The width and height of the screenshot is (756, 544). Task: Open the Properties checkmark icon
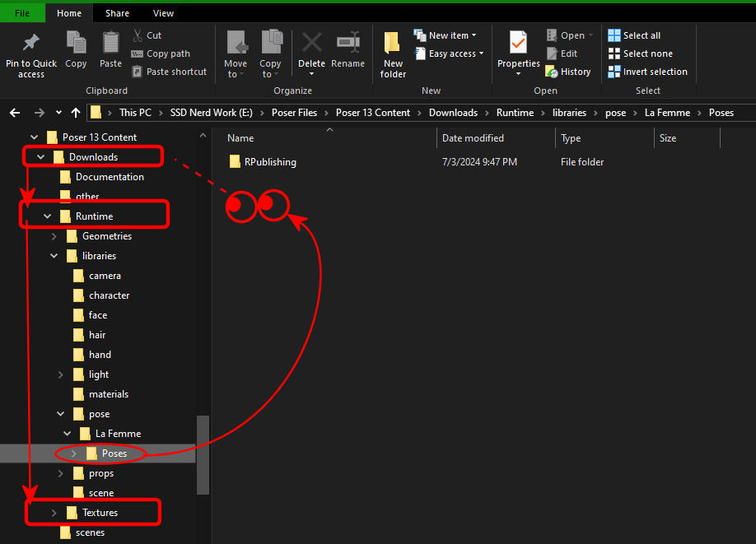[518, 43]
